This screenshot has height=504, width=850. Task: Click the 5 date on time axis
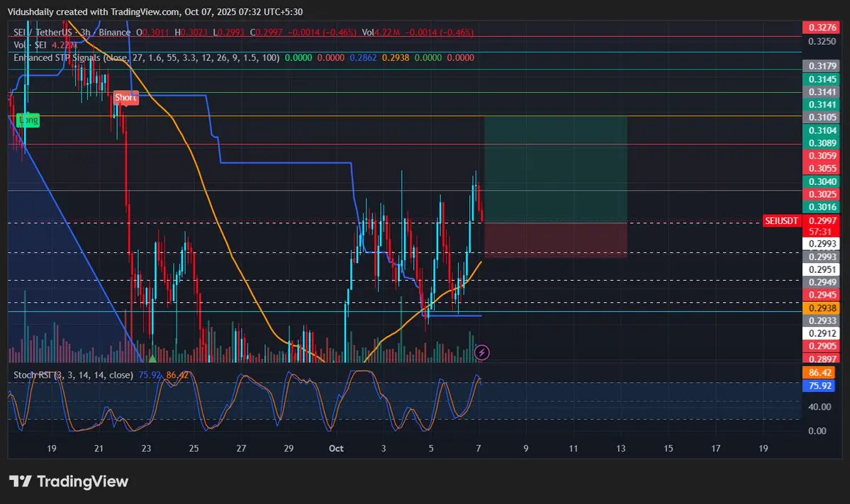(x=431, y=448)
